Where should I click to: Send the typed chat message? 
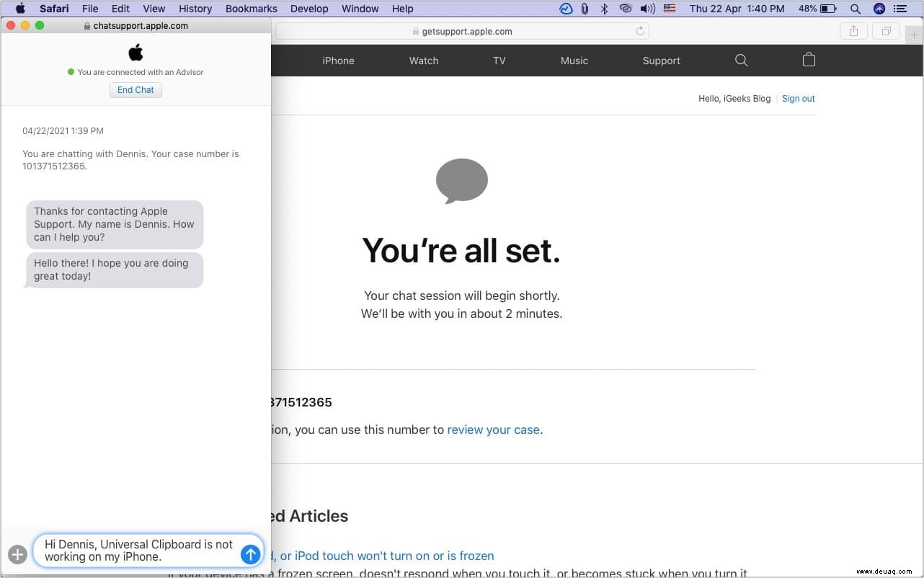point(250,554)
